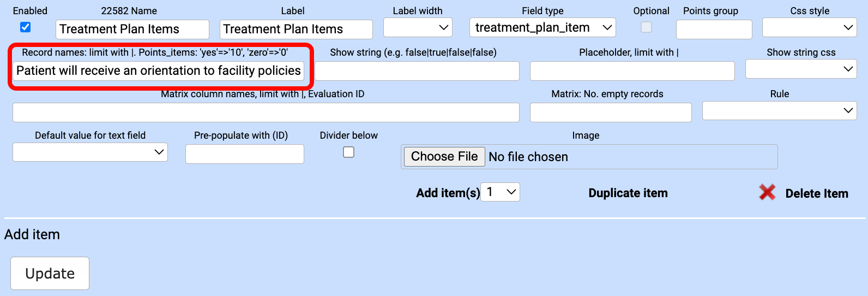
Task: Open Default value for text field dropdown
Action: (x=90, y=152)
